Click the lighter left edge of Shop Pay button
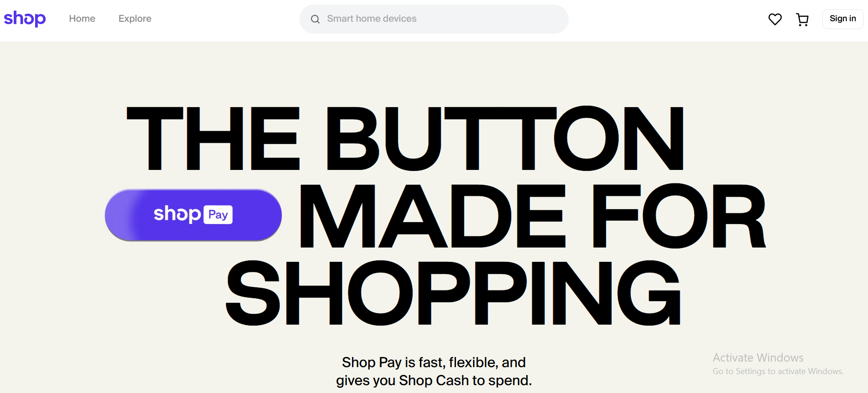This screenshot has height=393, width=868. coord(119,215)
